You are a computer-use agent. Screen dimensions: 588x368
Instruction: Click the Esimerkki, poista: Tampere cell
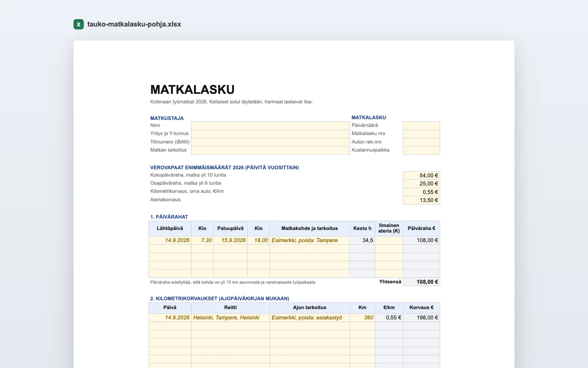[309, 240]
